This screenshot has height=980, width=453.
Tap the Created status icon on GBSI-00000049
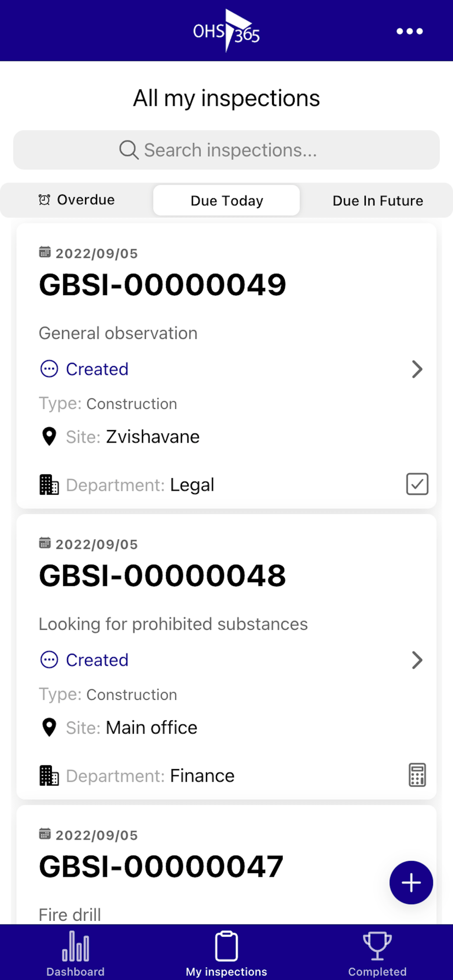(x=49, y=369)
